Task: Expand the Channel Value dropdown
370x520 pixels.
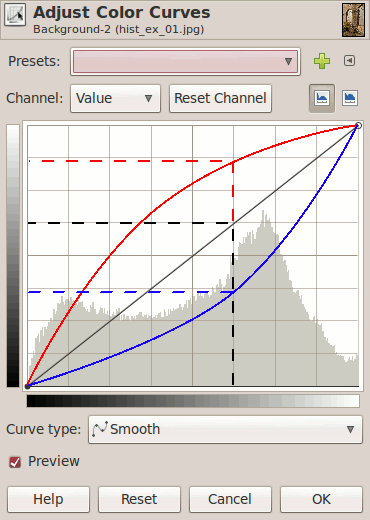Action: click(115, 98)
